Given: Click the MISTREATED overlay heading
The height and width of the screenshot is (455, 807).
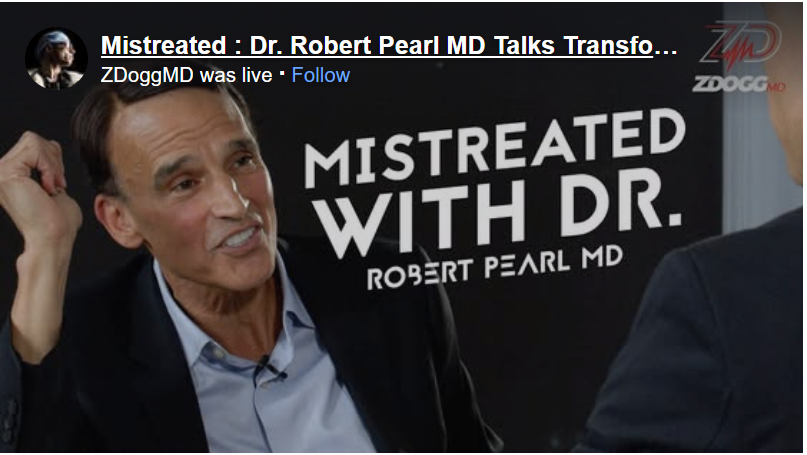Looking at the screenshot, I should (x=495, y=147).
